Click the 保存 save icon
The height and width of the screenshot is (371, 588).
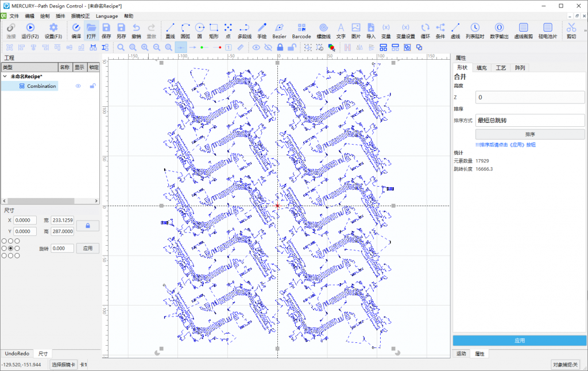tap(106, 28)
